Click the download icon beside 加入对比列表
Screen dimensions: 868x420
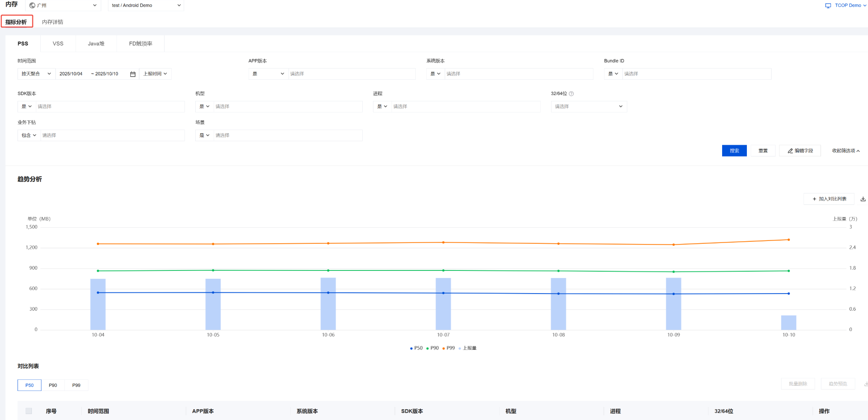(863, 199)
